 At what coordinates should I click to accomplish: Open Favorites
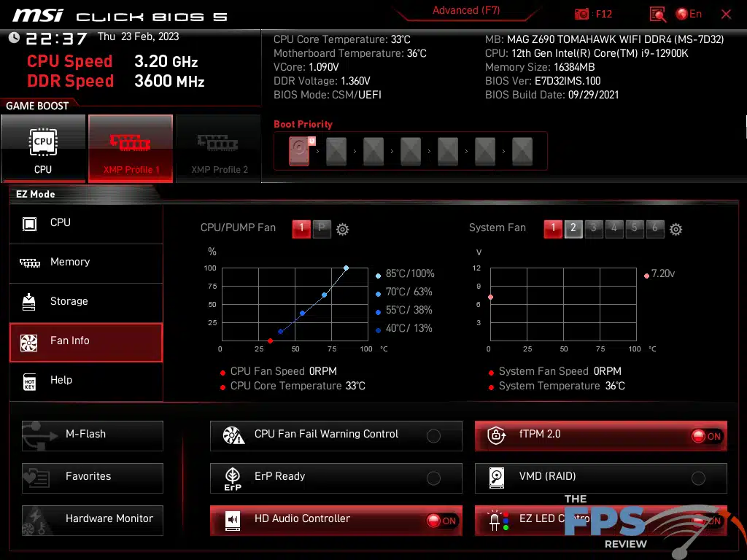(x=93, y=478)
